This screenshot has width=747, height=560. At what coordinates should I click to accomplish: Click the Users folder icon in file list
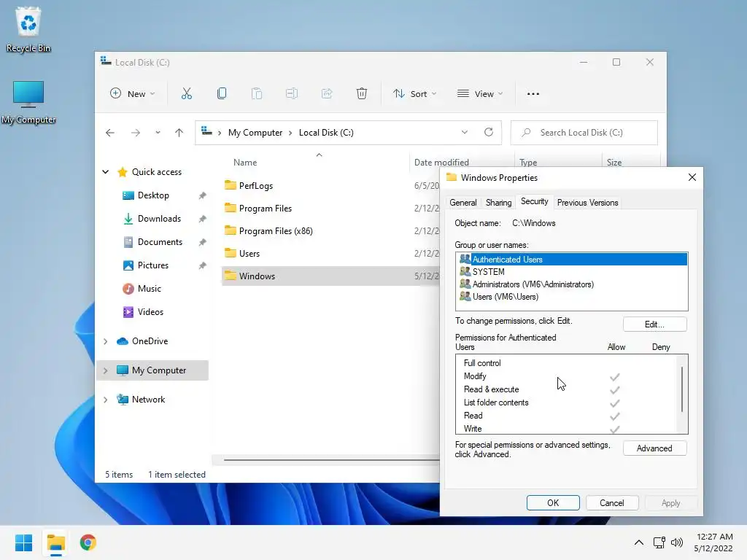pos(231,253)
